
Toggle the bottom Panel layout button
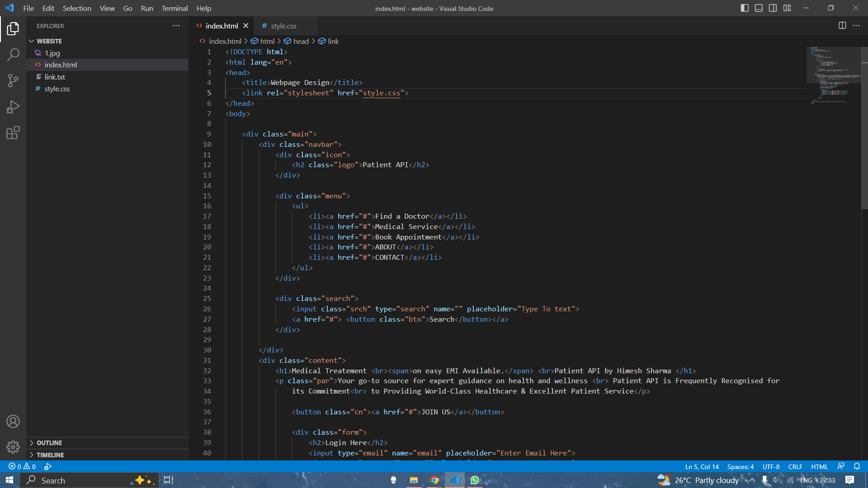(x=759, y=8)
